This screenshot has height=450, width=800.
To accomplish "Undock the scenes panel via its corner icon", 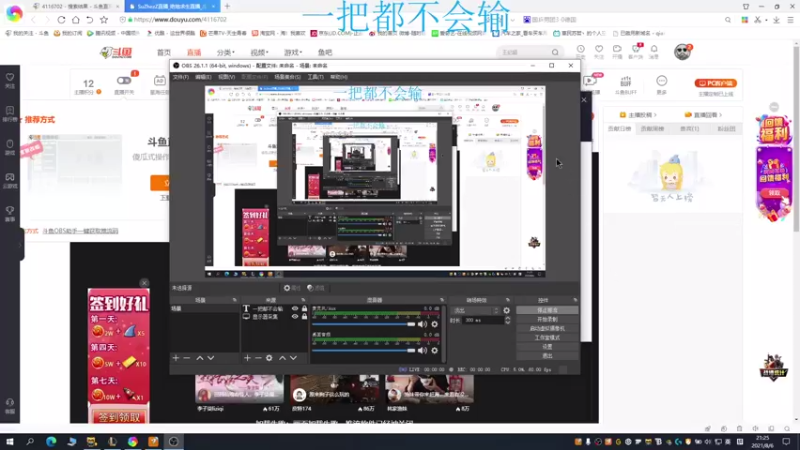I will [235, 300].
